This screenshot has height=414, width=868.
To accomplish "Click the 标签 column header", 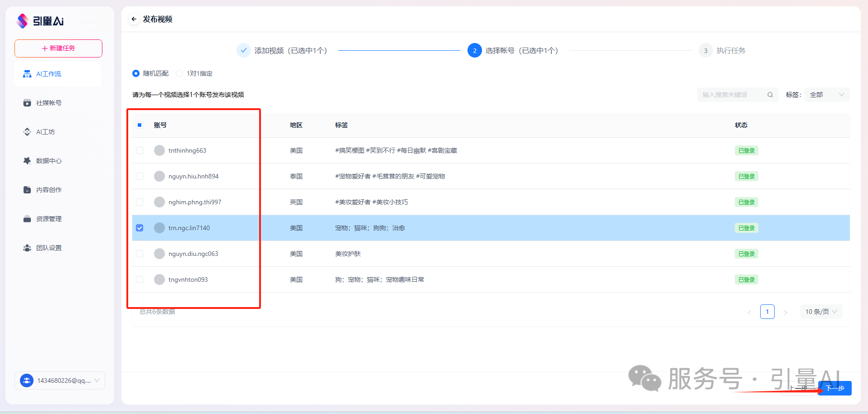I will point(342,125).
